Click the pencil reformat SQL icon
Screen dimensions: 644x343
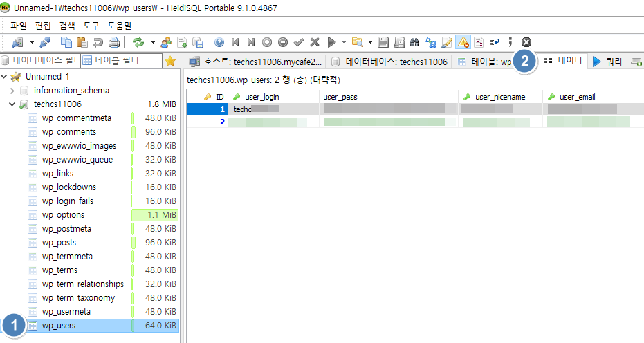[446, 42]
